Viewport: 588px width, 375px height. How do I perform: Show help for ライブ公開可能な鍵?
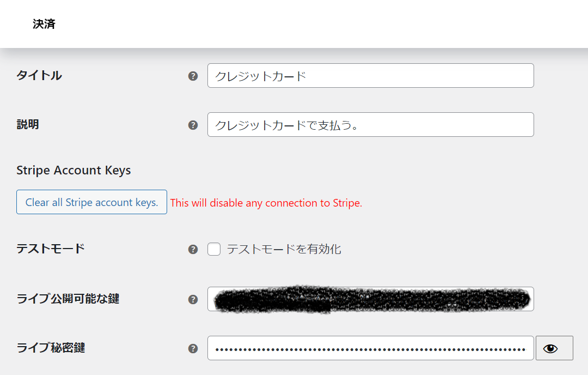tap(193, 300)
